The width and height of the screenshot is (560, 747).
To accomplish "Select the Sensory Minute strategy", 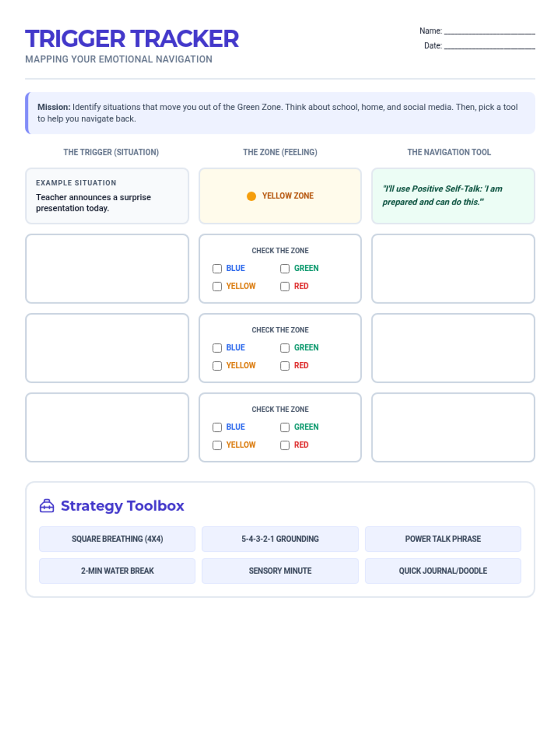I will (280, 571).
